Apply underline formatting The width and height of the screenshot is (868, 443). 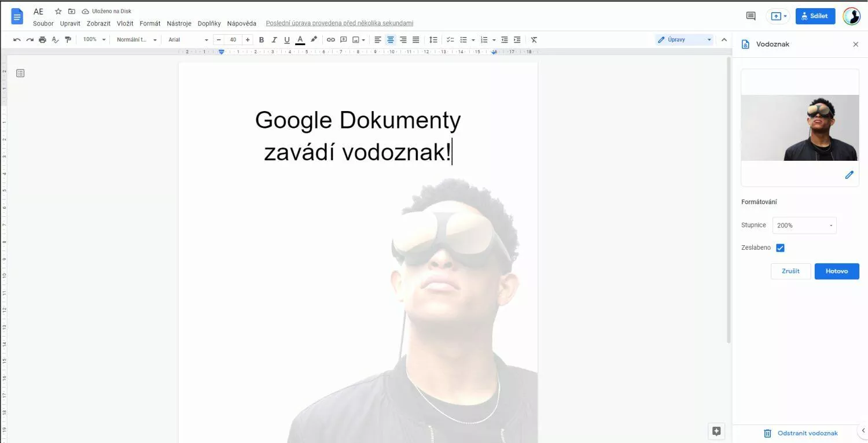coord(287,40)
